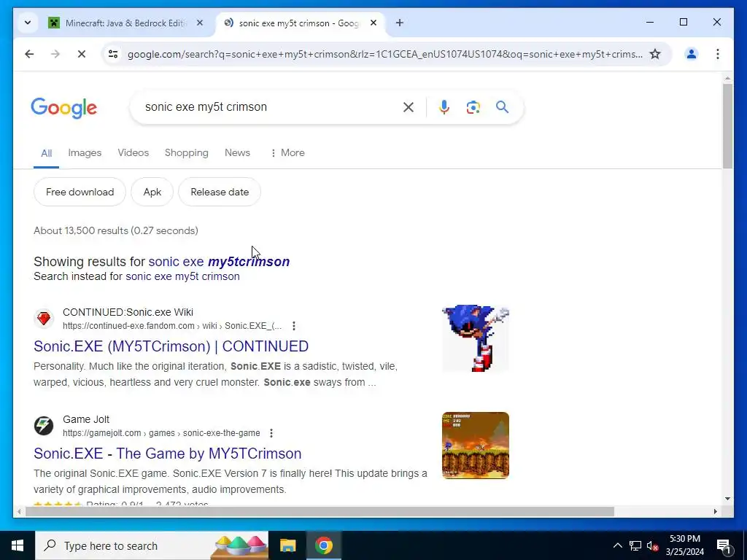Open Chrome three-dot menu
This screenshot has height=560, width=747.
pyautogui.click(x=718, y=54)
